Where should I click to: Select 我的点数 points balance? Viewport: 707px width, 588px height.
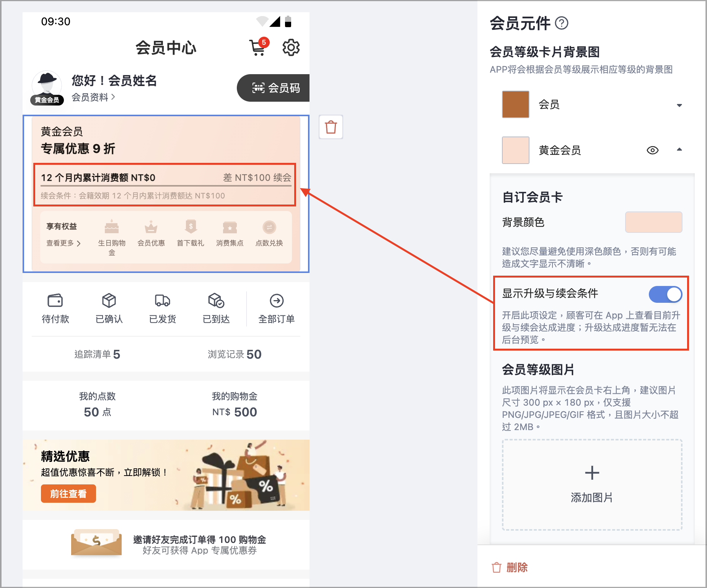(x=97, y=404)
